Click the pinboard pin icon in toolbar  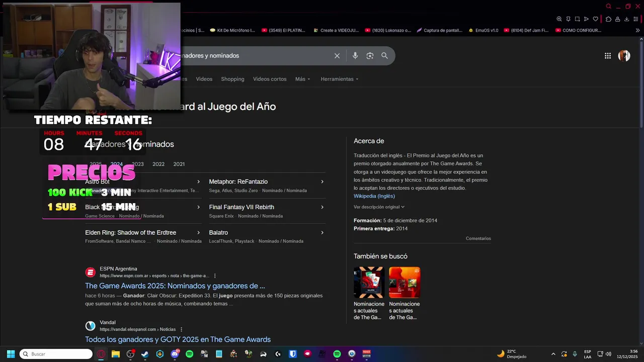tap(568, 19)
